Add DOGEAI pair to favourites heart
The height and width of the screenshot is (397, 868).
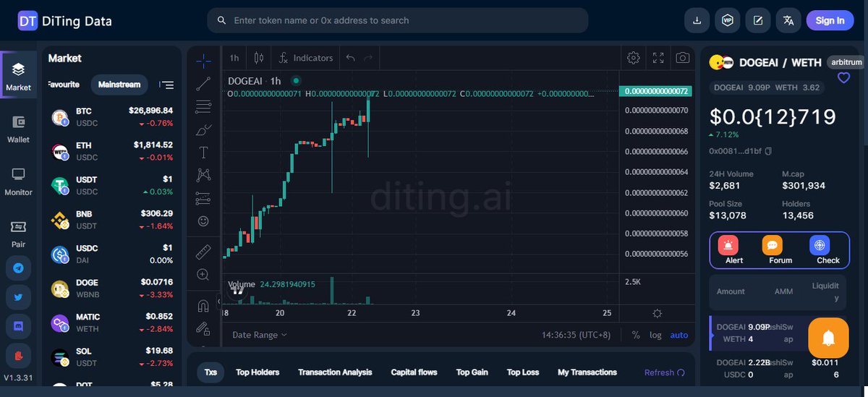pos(843,78)
